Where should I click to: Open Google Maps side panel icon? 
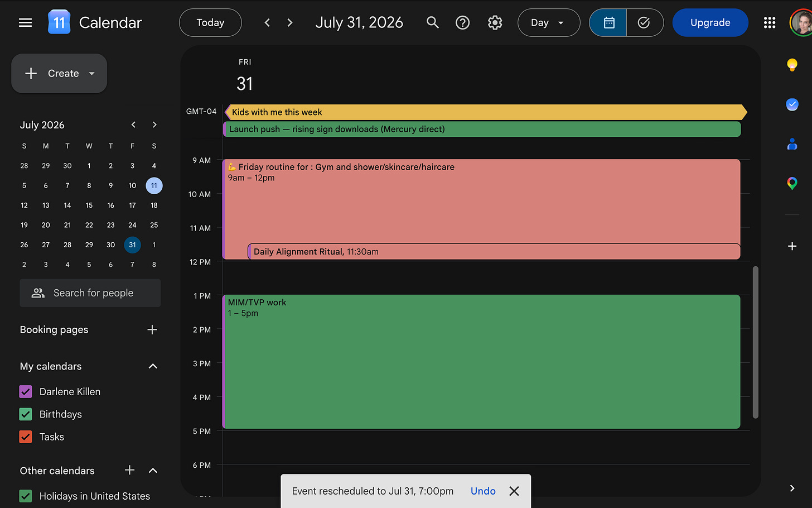792,183
